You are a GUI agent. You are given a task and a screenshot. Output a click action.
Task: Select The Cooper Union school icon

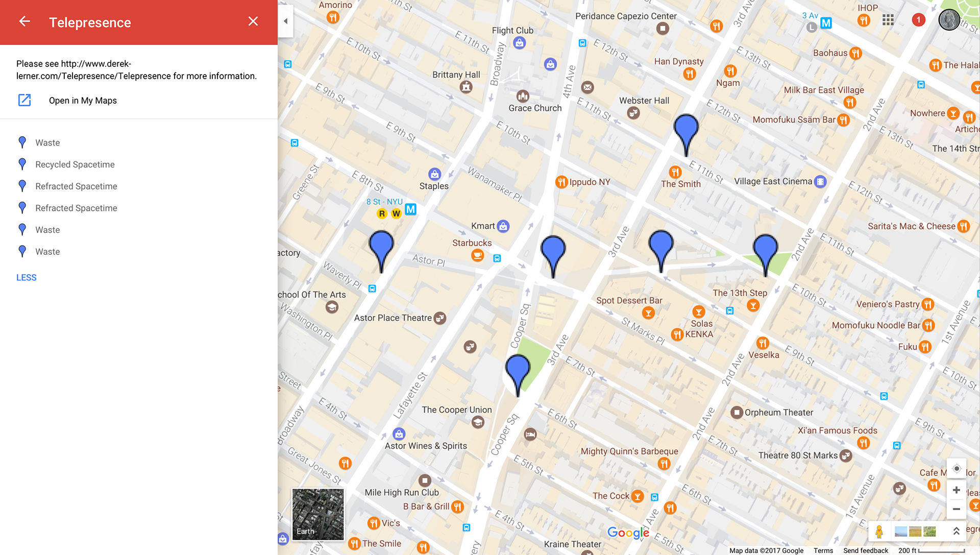click(x=478, y=422)
